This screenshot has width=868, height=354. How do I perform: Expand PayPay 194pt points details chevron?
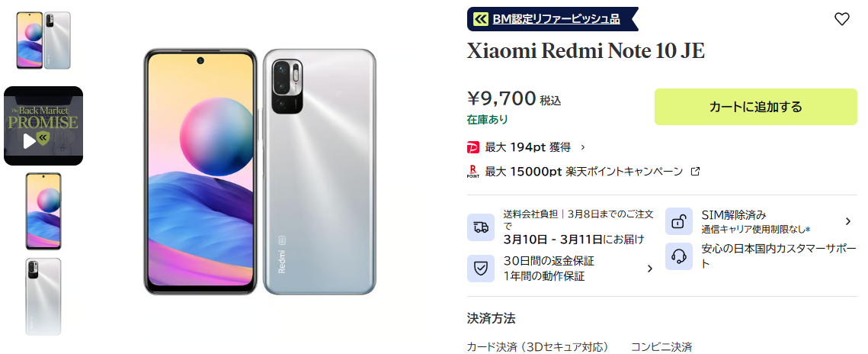coord(582,147)
